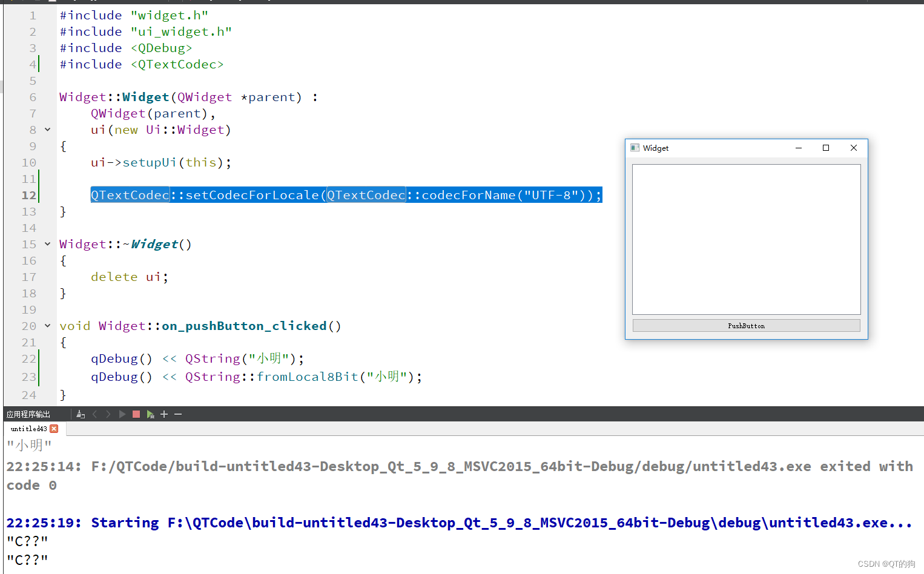Close the Widget window
Image resolution: width=924 pixels, height=574 pixels.
(854, 148)
